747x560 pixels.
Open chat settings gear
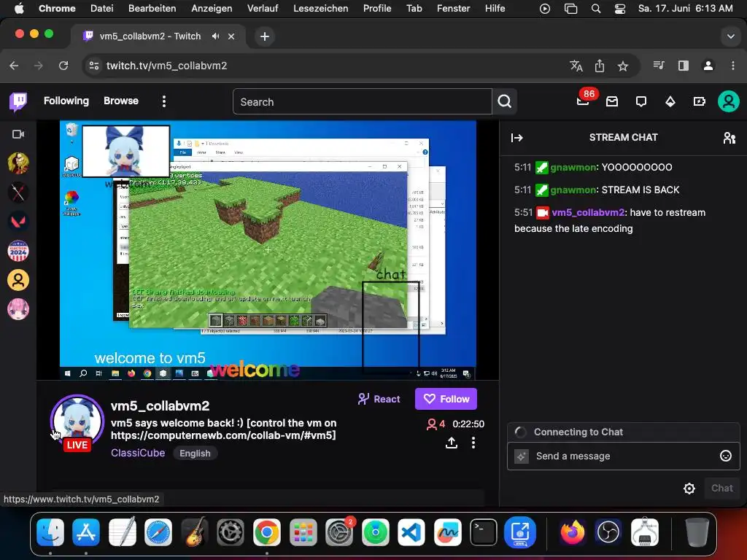[x=689, y=488]
